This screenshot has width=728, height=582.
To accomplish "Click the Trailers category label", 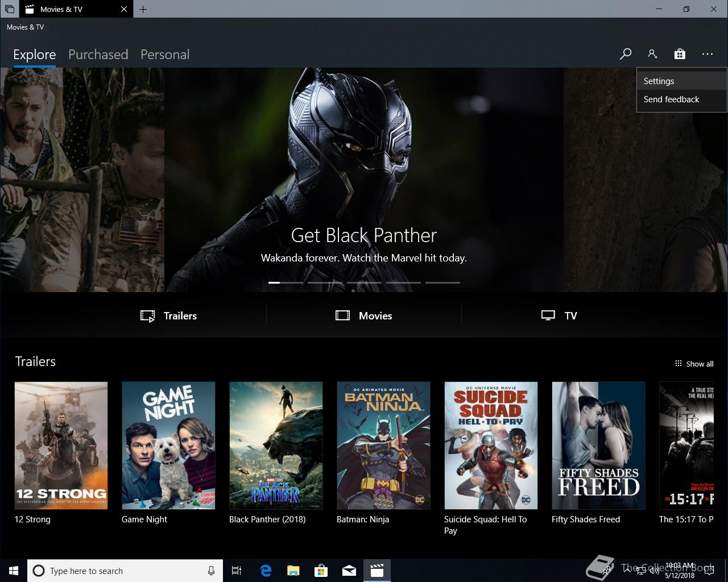I will coord(180,316).
